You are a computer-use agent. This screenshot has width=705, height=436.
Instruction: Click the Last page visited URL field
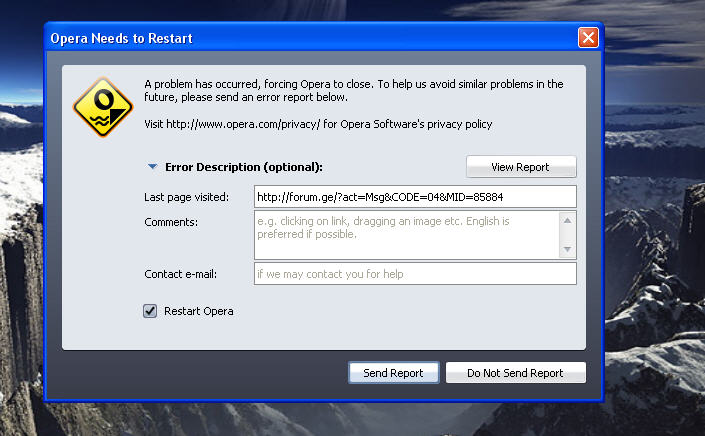[x=415, y=196]
